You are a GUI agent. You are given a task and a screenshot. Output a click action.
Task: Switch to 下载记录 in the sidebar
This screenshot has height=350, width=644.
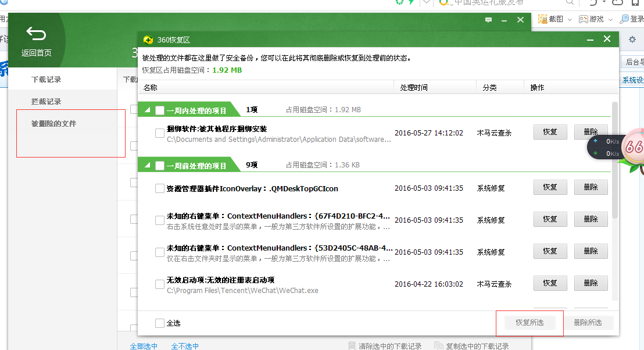pos(46,79)
